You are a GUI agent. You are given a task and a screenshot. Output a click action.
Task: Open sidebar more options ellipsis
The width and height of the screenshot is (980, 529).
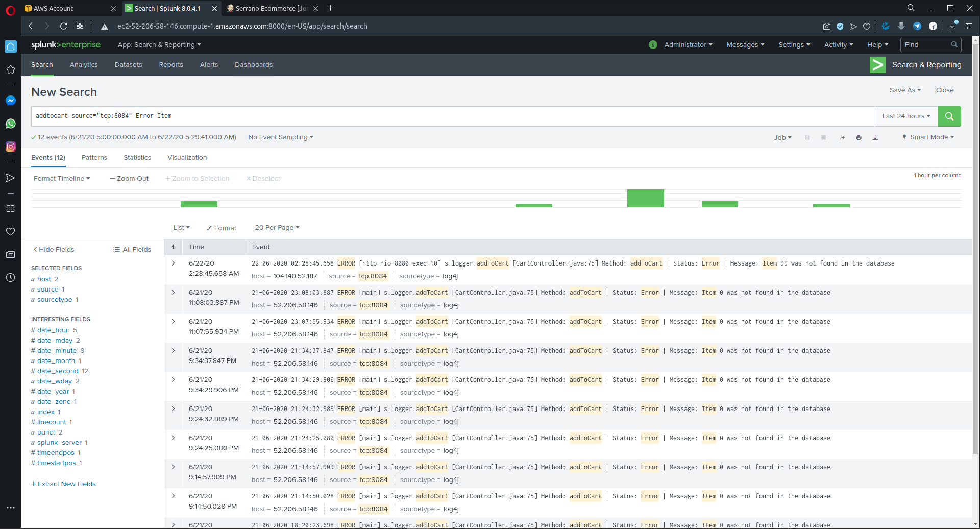point(10,508)
